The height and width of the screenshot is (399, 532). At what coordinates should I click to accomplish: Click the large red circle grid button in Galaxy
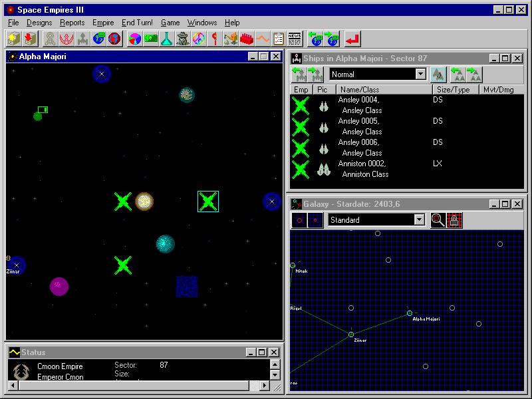299,220
